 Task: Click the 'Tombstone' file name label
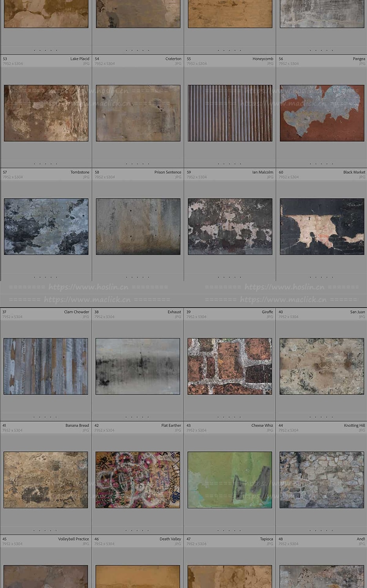click(80, 172)
